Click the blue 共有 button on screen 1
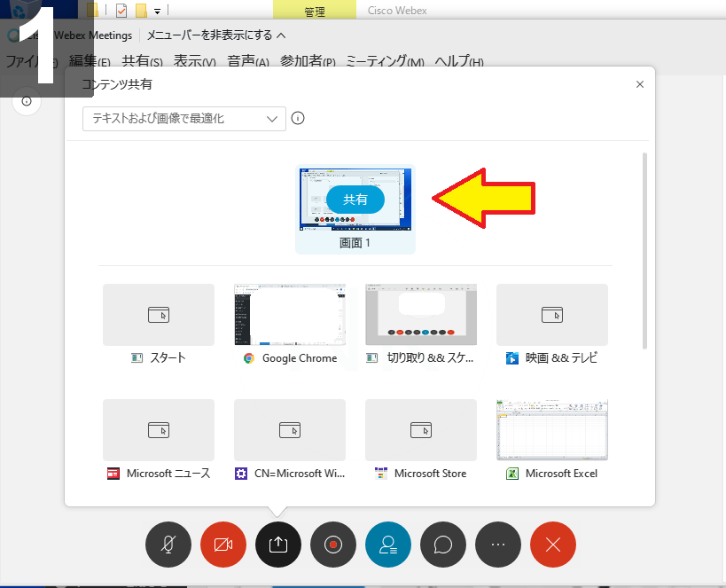726x588 pixels. pyautogui.click(x=355, y=200)
